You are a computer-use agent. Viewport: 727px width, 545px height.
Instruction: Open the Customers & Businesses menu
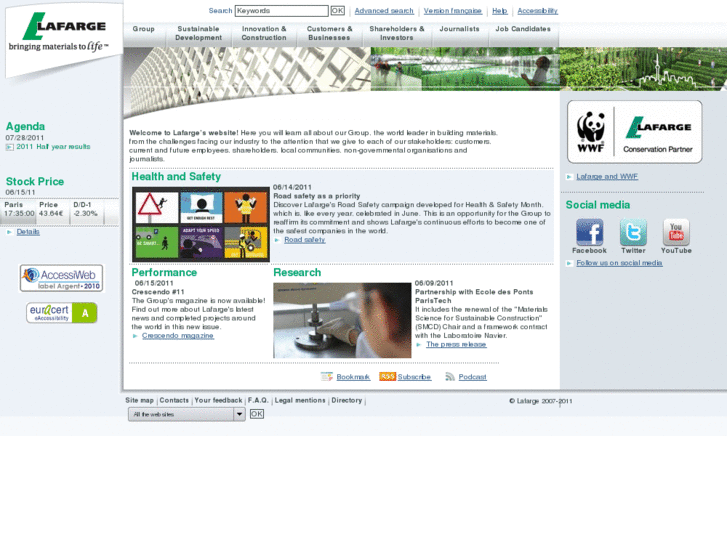tap(329, 33)
